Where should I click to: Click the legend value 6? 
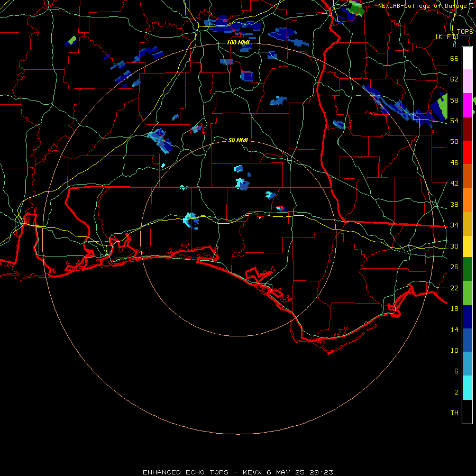[456, 371]
